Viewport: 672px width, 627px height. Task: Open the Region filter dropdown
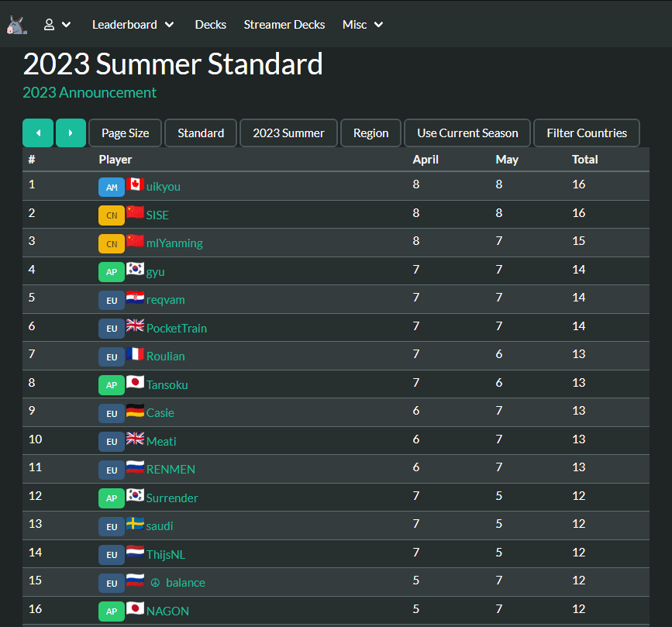click(370, 133)
